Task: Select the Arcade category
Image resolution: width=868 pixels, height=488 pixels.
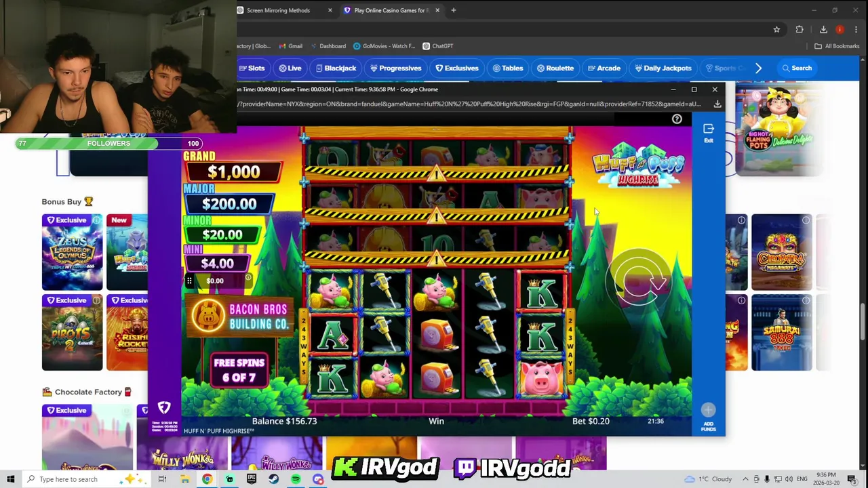Action: pos(604,68)
